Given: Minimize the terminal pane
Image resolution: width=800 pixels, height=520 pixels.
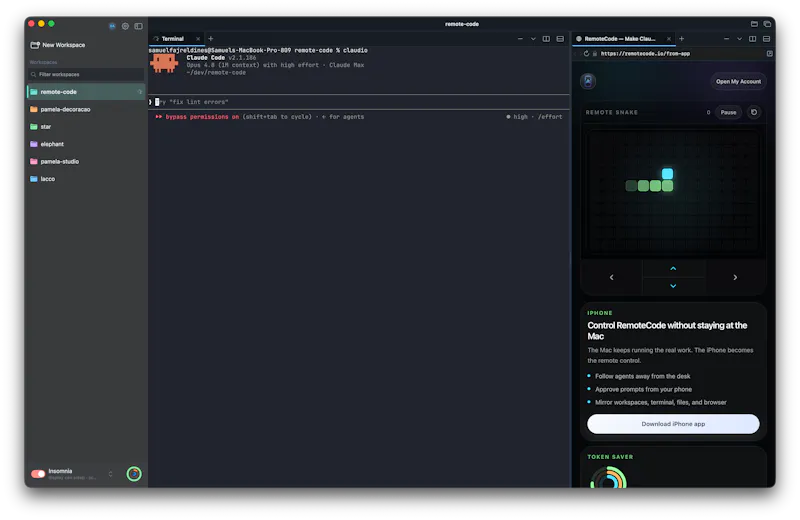Looking at the screenshot, I should pyautogui.click(x=520, y=39).
